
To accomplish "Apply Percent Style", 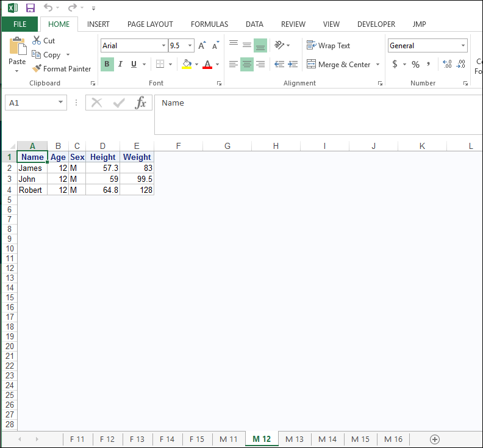I will [415, 64].
